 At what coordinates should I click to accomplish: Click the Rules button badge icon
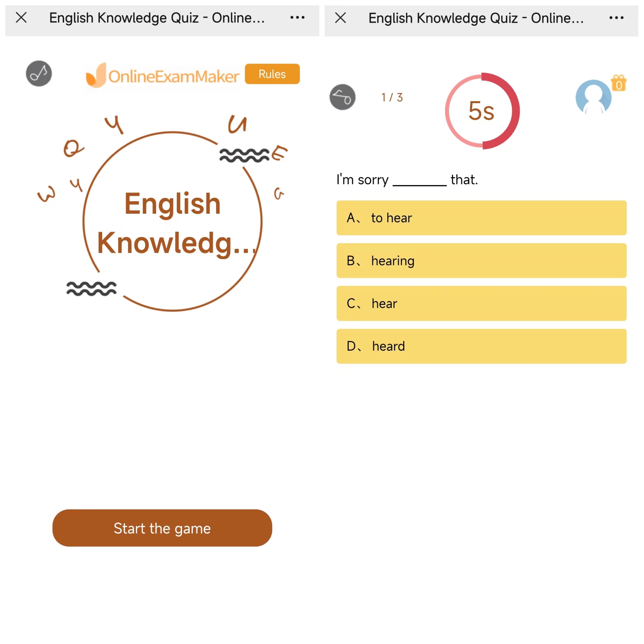272,74
